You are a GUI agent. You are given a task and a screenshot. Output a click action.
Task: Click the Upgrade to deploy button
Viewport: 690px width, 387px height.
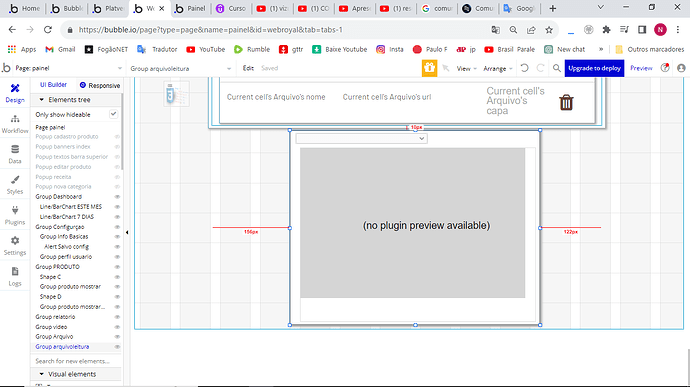click(594, 68)
